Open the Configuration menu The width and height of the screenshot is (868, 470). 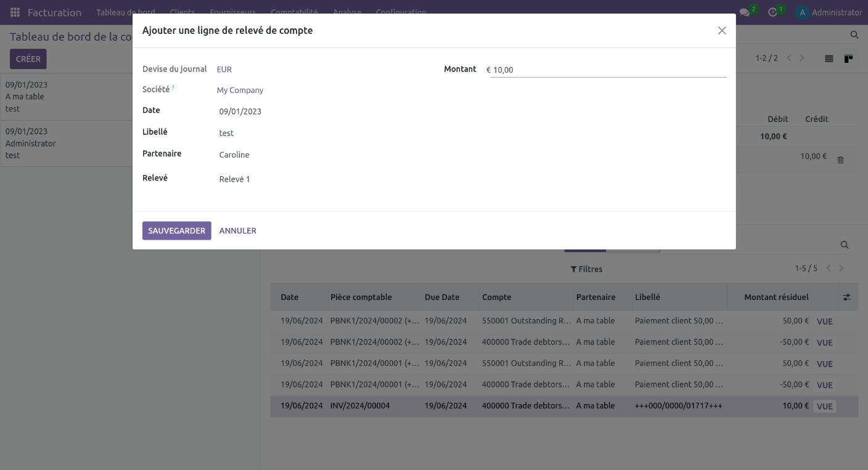401,12
